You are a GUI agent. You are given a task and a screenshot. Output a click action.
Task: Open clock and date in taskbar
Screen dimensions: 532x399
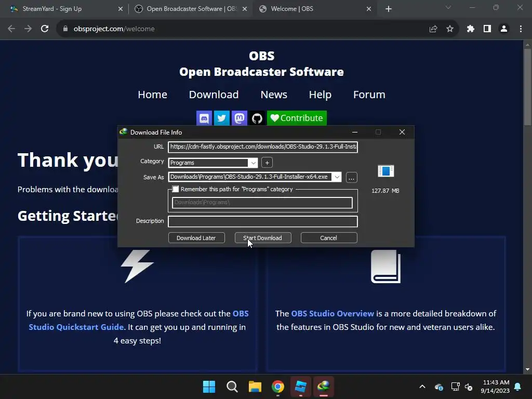pyautogui.click(x=495, y=387)
